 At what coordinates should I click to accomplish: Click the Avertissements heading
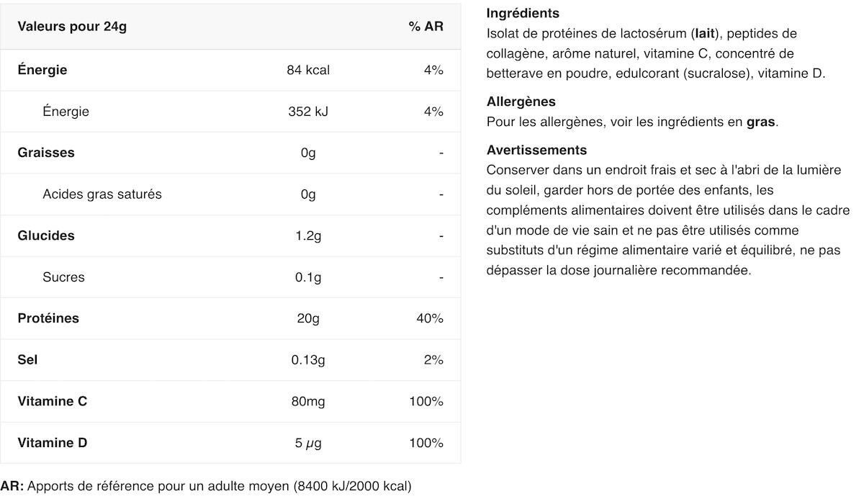[x=536, y=150]
